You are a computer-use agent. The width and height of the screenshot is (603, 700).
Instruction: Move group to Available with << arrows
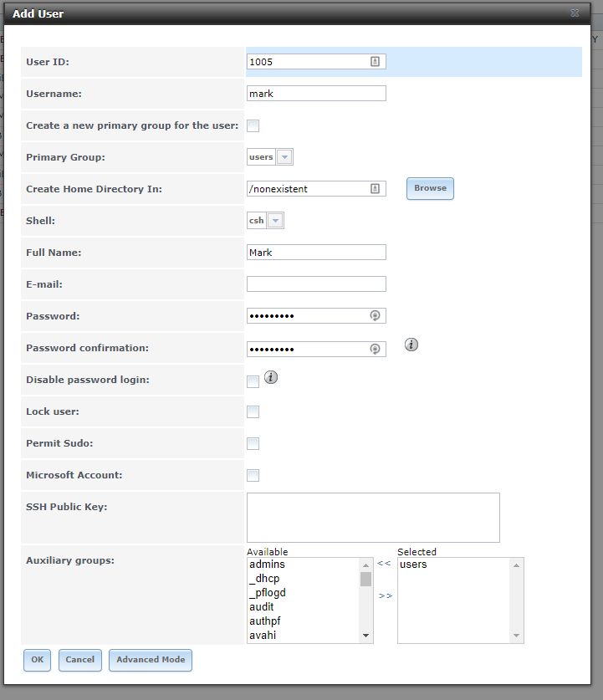[x=384, y=563]
